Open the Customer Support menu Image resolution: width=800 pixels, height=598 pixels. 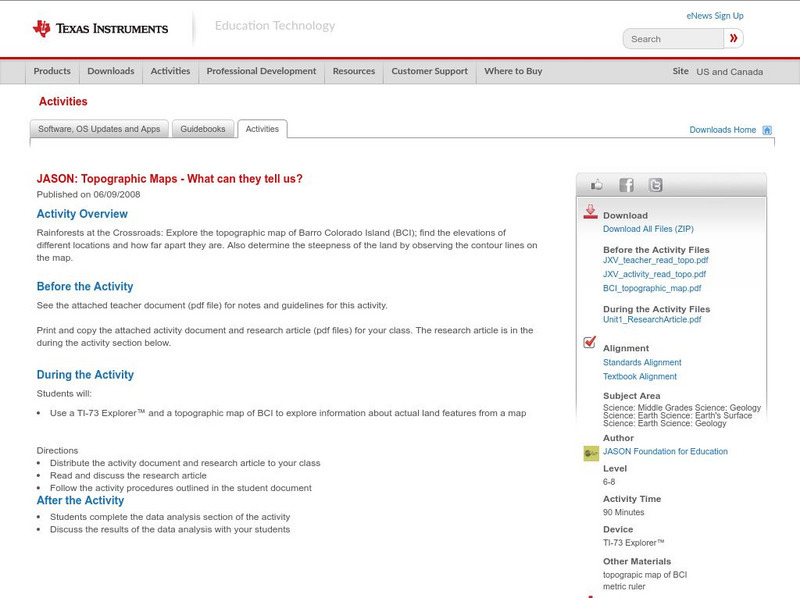[x=430, y=71]
